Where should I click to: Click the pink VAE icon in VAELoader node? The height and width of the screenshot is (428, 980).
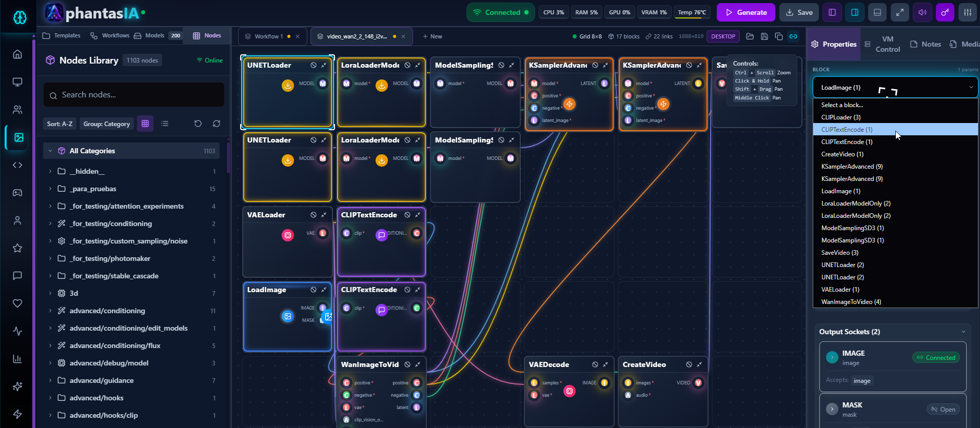(288, 235)
